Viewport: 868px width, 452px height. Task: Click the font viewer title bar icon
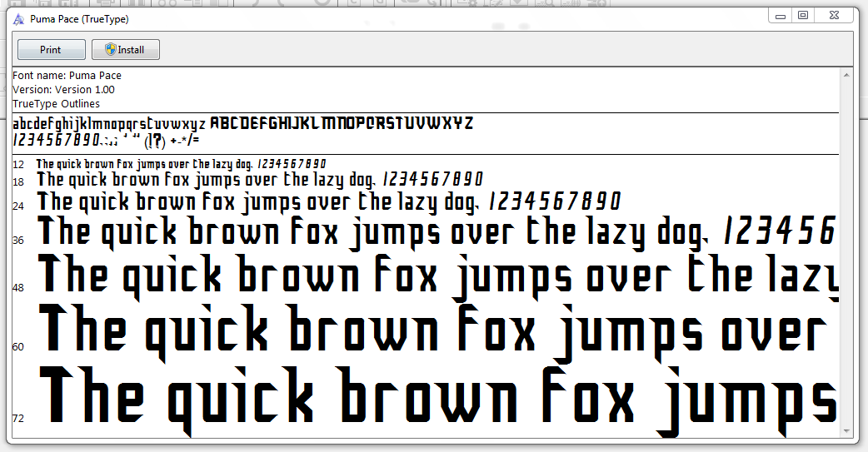(x=19, y=19)
